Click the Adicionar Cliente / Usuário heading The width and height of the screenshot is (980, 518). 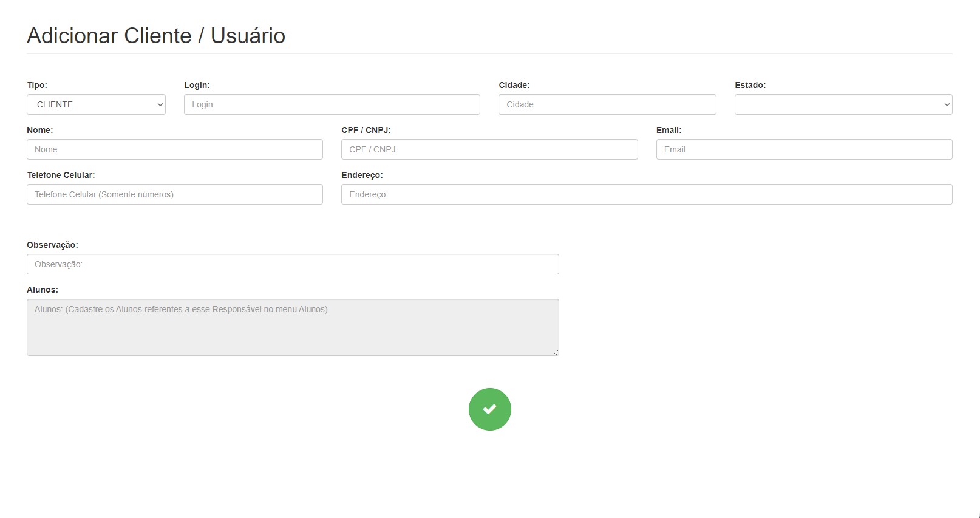click(x=156, y=36)
